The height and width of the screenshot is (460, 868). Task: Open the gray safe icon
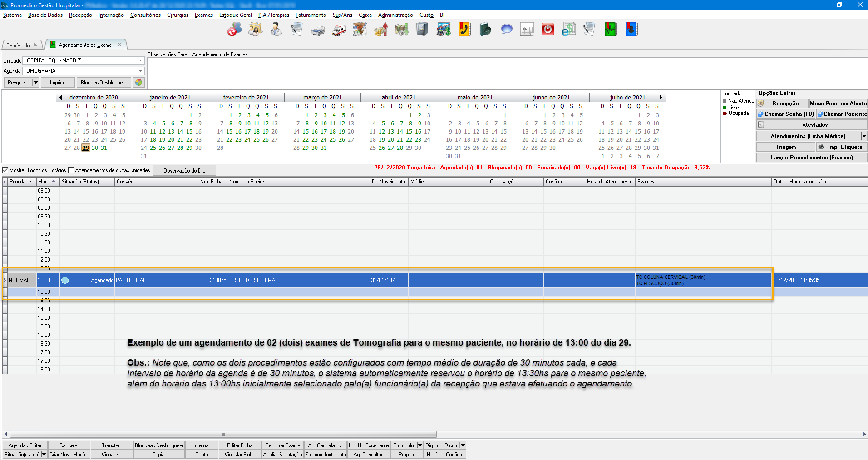(422, 30)
